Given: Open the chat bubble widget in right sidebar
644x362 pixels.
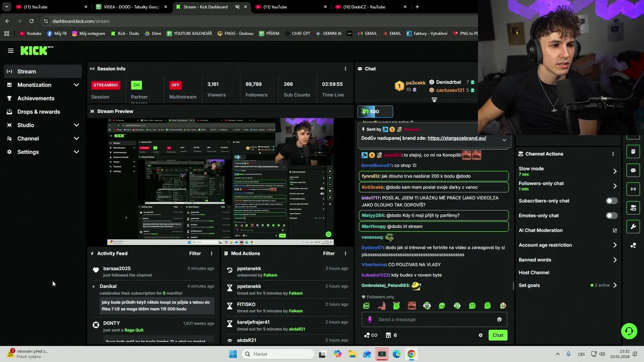Looking at the screenshot, I should coord(633,170).
